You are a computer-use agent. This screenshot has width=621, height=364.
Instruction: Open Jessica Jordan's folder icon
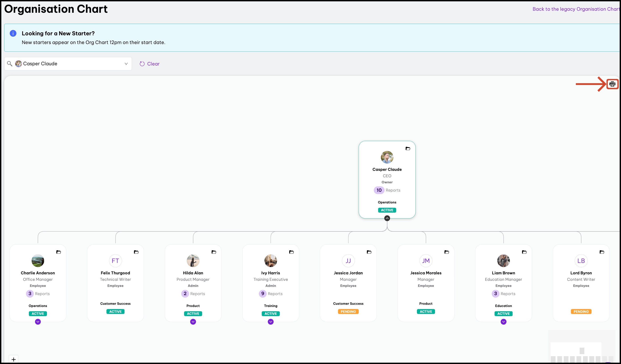[369, 252]
